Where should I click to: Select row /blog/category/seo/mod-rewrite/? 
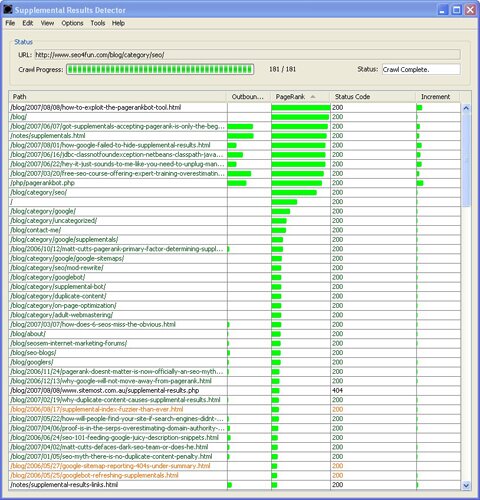coord(235,268)
